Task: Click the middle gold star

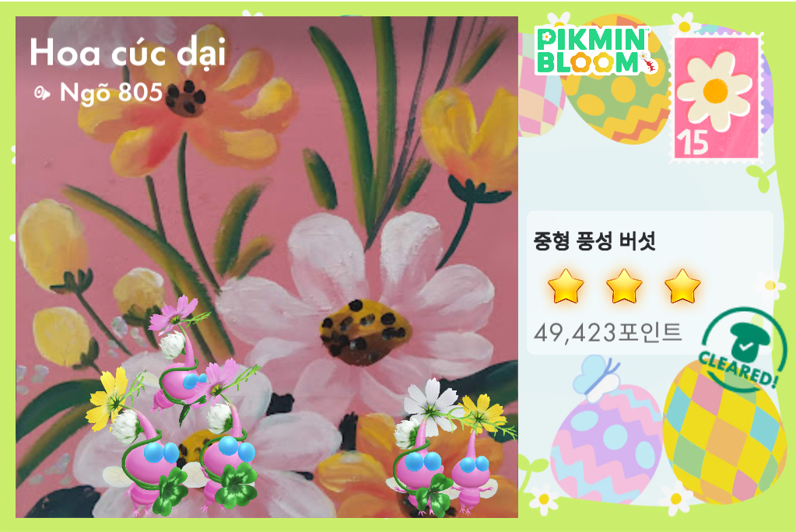Action: point(624,286)
